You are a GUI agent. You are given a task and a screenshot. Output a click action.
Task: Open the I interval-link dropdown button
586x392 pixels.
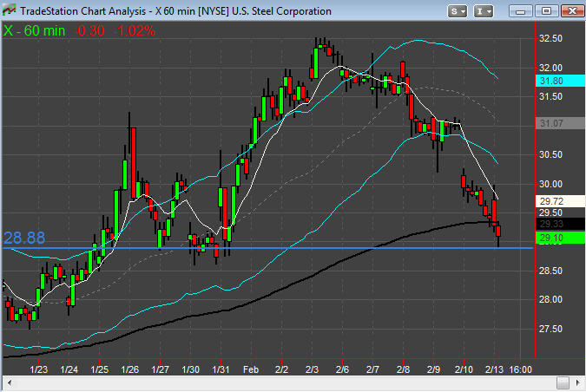point(484,11)
